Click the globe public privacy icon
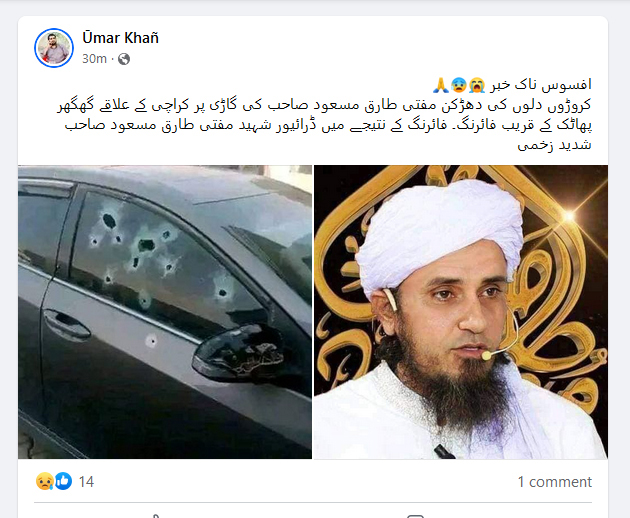 pos(124,59)
